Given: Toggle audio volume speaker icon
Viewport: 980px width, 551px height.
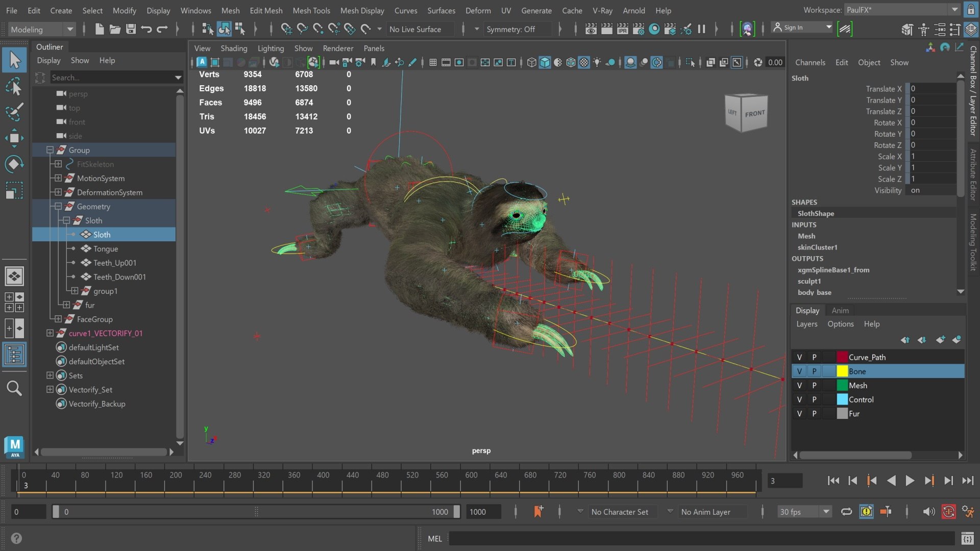Looking at the screenshot, I should 929,512.
